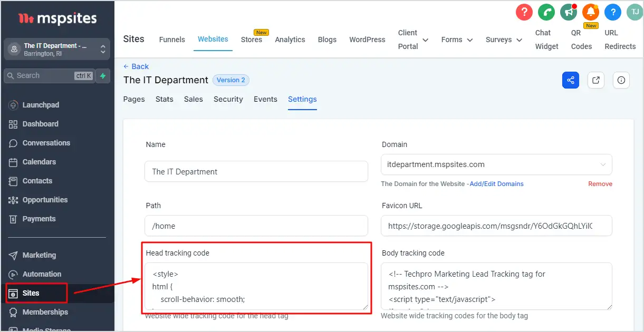Expand the Domain dropdown
The height and width of the screenshot is (332, 644).
coord(602,164)
